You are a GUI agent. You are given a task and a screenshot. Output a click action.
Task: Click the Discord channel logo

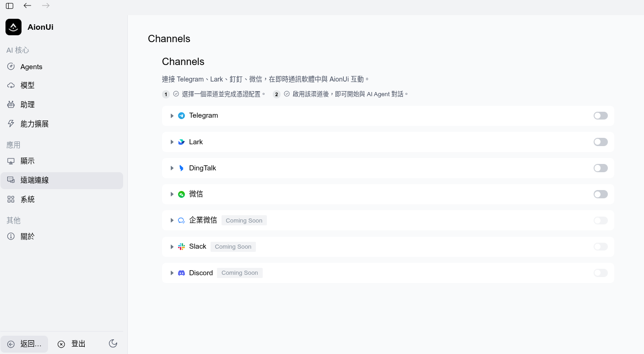point(181,273)
